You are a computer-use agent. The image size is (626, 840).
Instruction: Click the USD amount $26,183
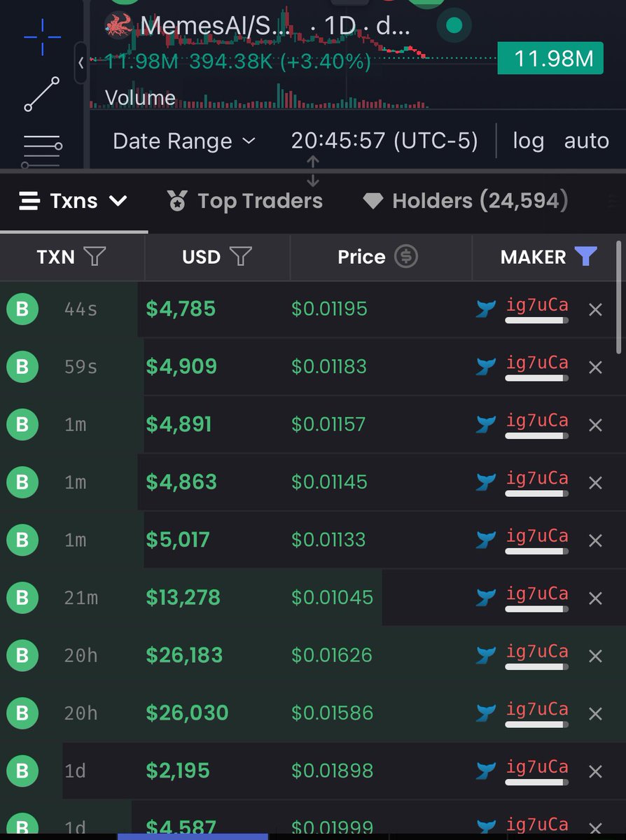(x=184, y=655)
